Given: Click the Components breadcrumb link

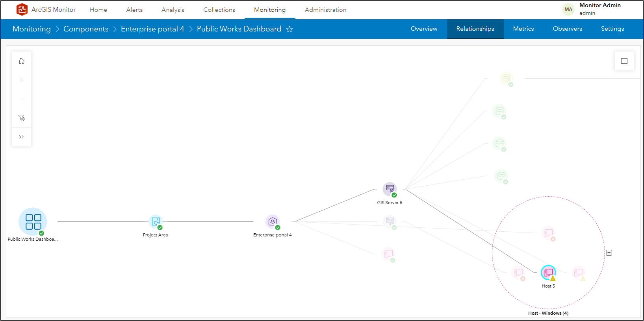Looking at the screenshot, I should click(x=86, y=29).
